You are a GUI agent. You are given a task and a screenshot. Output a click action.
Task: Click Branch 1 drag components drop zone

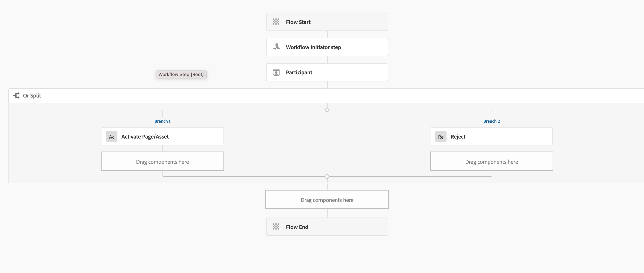[x=163, y=161]
